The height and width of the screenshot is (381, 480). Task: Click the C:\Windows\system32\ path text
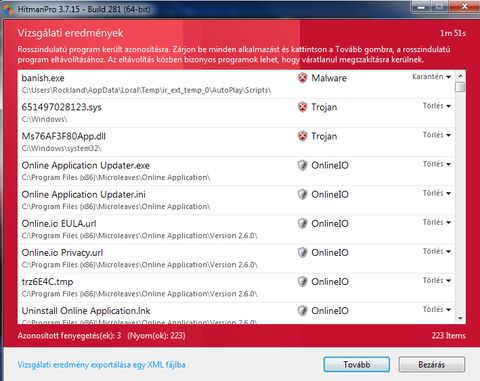pos(61,148)
